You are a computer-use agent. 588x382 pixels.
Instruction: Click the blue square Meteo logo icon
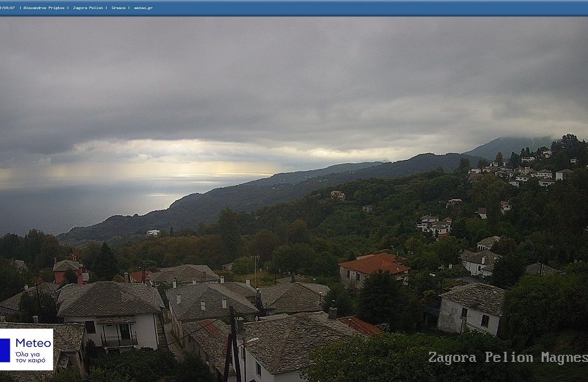pyautogui.click(x=5, y=350)
